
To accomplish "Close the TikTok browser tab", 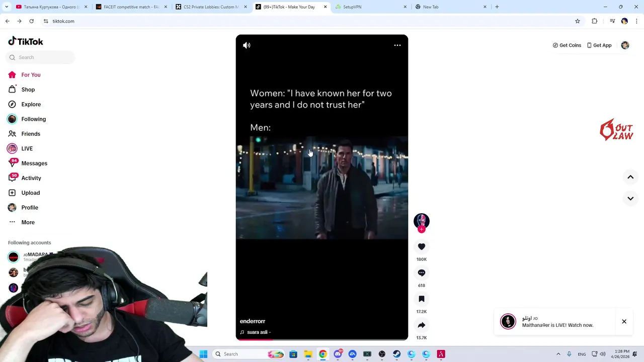I will [325, 7].
